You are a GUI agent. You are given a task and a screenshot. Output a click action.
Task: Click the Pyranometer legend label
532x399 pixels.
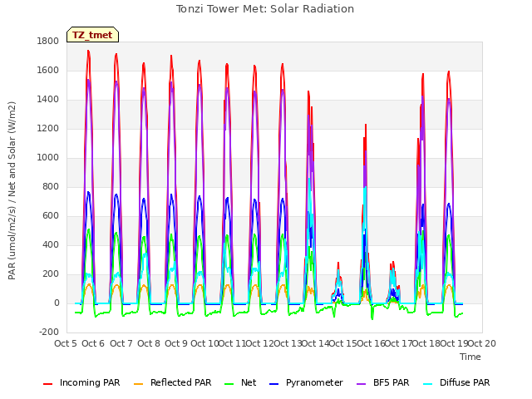[314, 382]
